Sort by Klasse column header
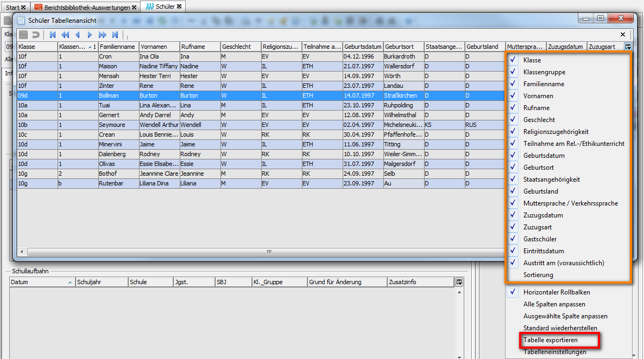The height and width of the screenshot is (359, 644). (37, 46)
